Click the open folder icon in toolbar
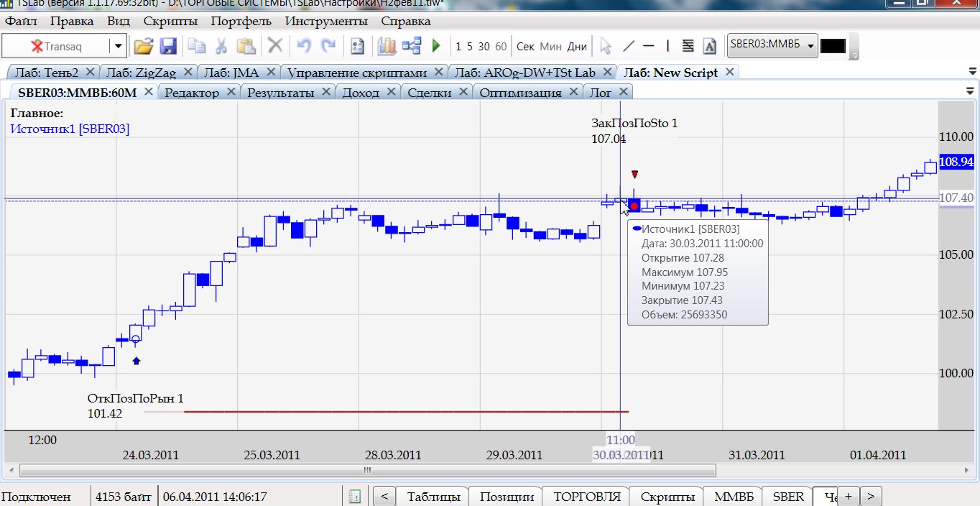 (x=144, y=47)
